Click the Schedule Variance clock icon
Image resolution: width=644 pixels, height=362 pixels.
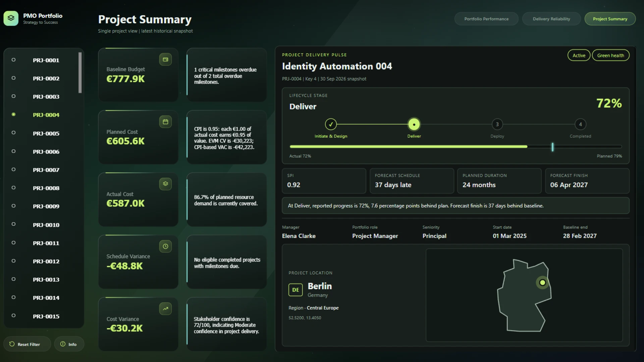pos(165,246)
